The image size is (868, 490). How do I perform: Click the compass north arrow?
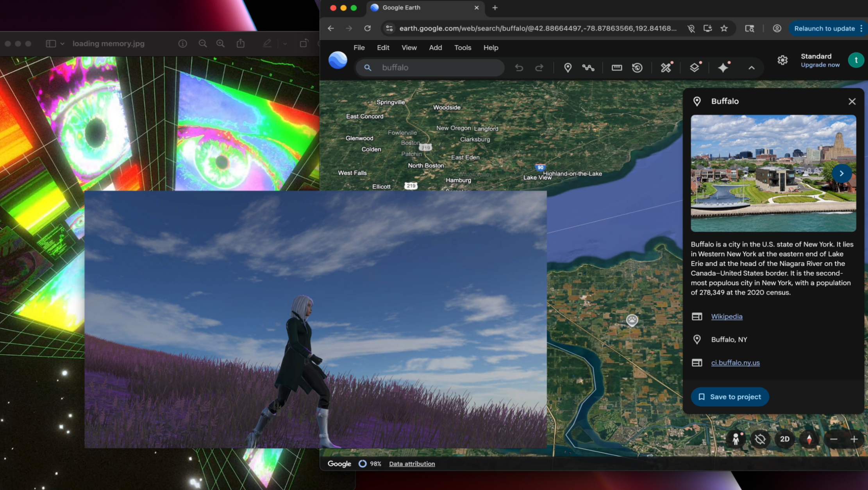click(809, 439)
